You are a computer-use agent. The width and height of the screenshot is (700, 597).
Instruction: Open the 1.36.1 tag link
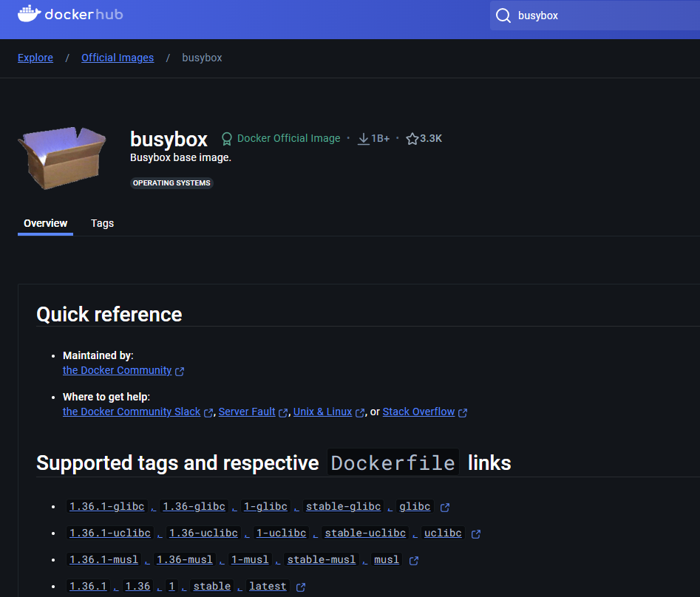(x=88, y=587)
